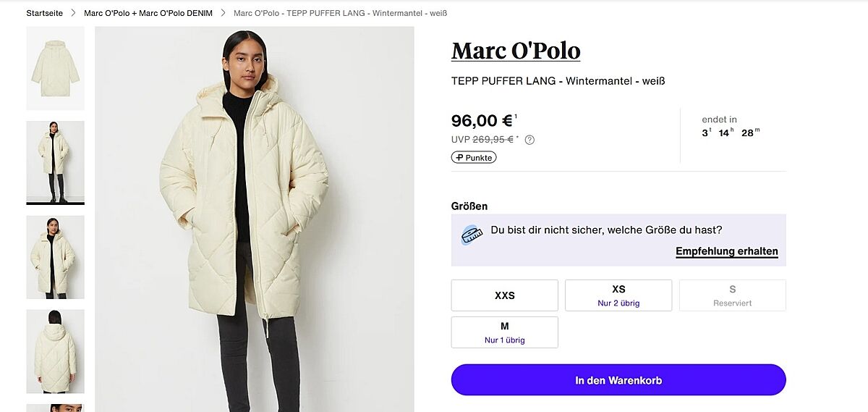Select size XS with 2 left

point(618,295)
